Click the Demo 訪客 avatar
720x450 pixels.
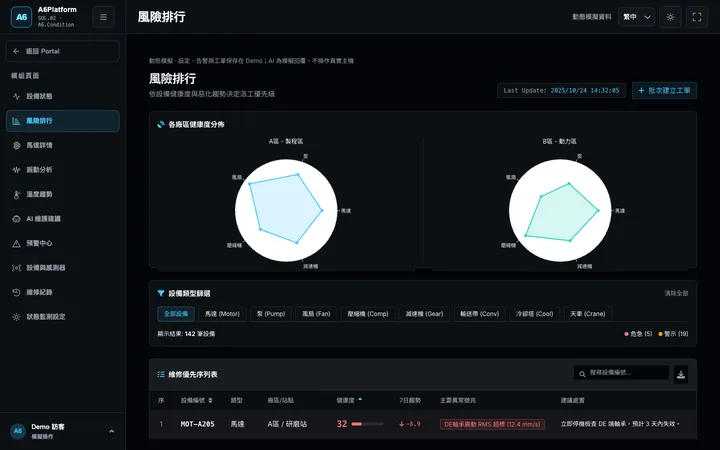18,431
